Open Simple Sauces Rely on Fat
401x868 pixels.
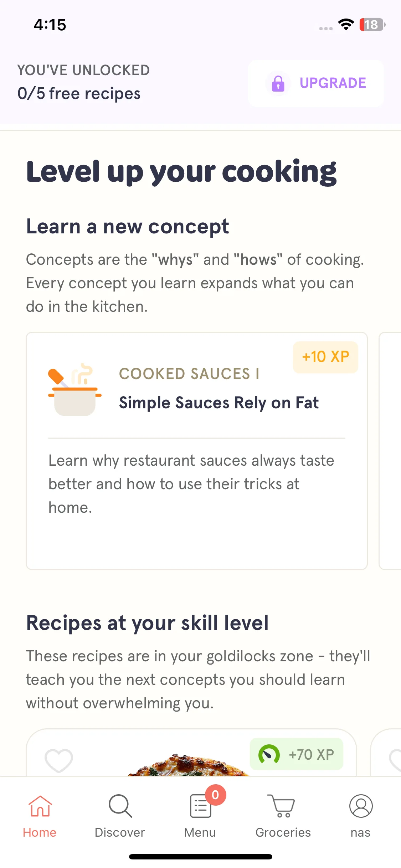coord(219,403)
